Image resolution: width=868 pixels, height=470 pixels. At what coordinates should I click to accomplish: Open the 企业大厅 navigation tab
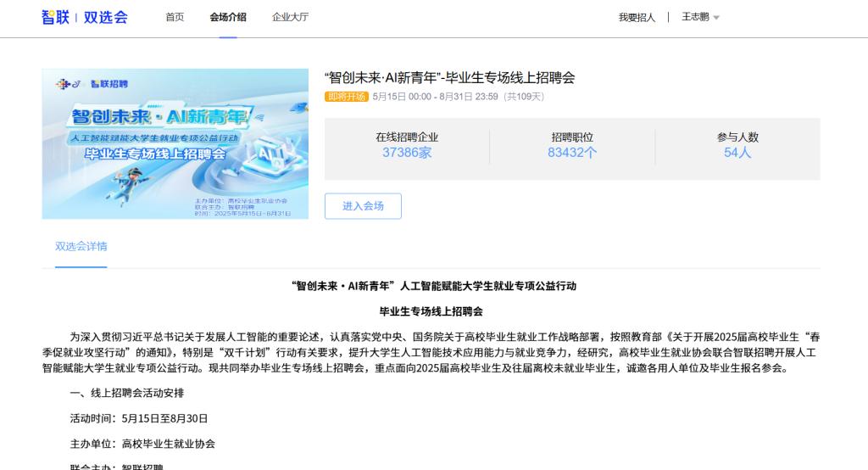(x=290, y=17)
